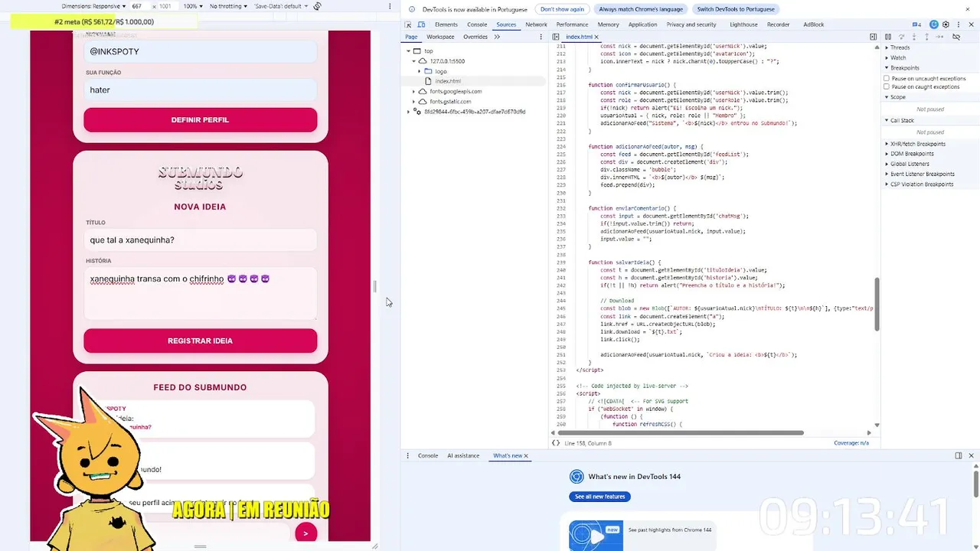Viewport: 980px width, 551px height.
Task: Open the DevTools customize three-dot menu
Action: [958, 24]
